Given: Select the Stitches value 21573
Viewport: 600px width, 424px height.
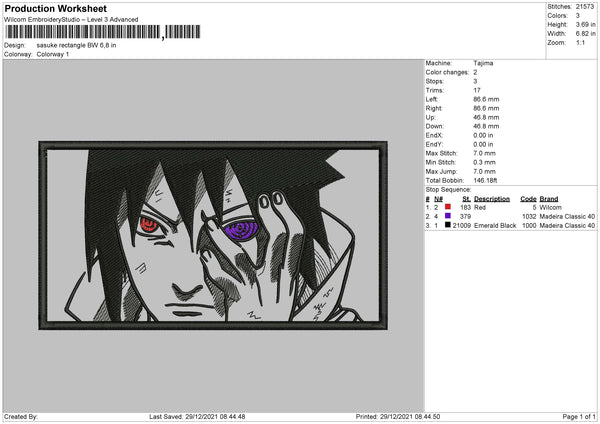Looking at the screenshot, I should click(585, 7).
